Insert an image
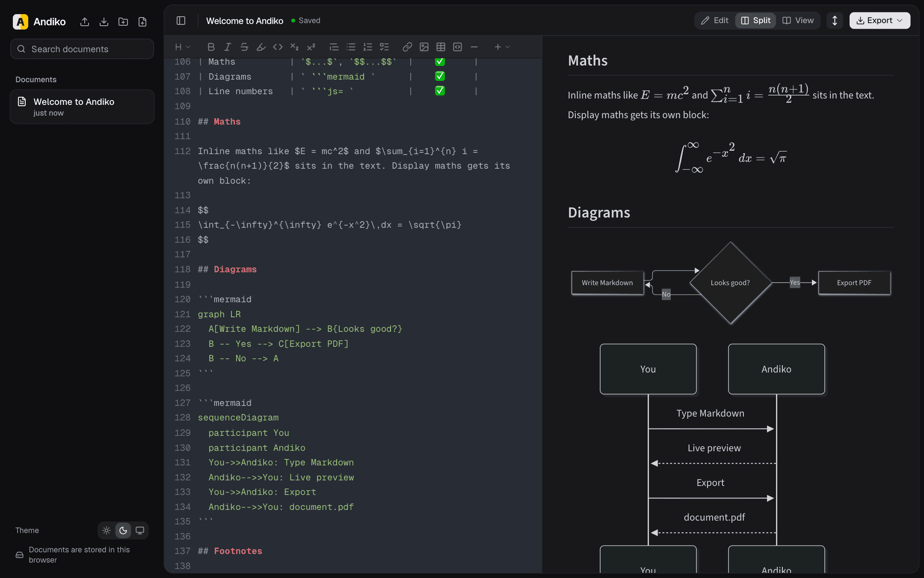This screenshot has height=578, width=924. [424, 47]
